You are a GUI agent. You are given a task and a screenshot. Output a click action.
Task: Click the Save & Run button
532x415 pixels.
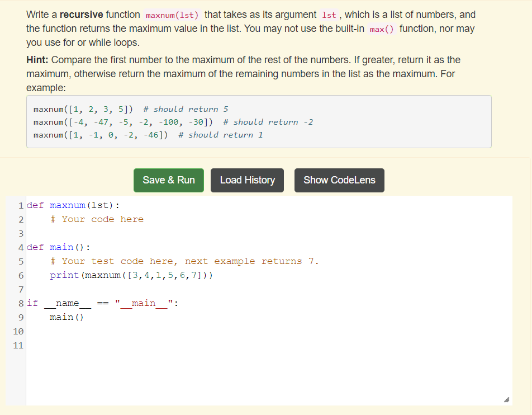(169, 180)
